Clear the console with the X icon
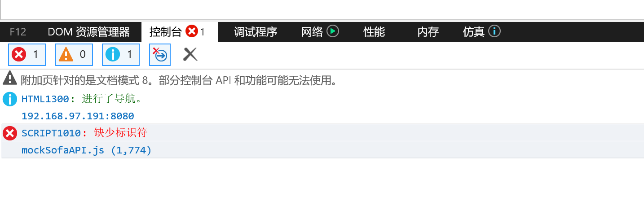 pyautogui.click(x=190, y=55)
